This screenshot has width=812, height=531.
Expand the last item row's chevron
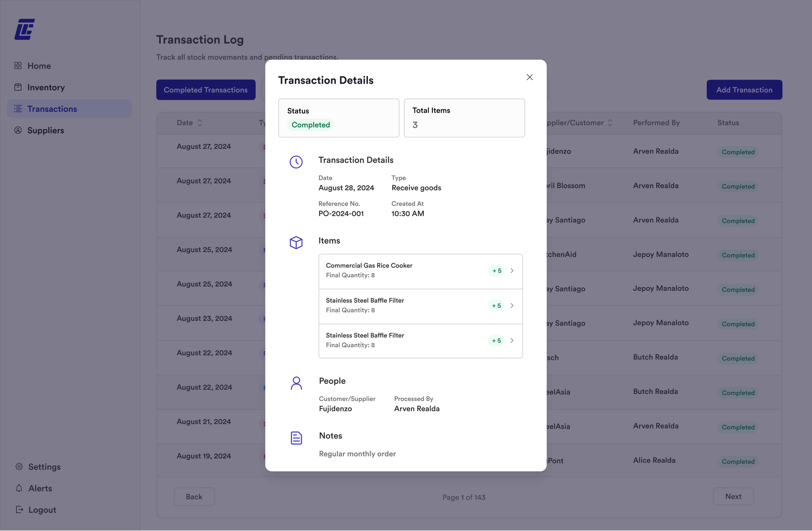[512, 340]
